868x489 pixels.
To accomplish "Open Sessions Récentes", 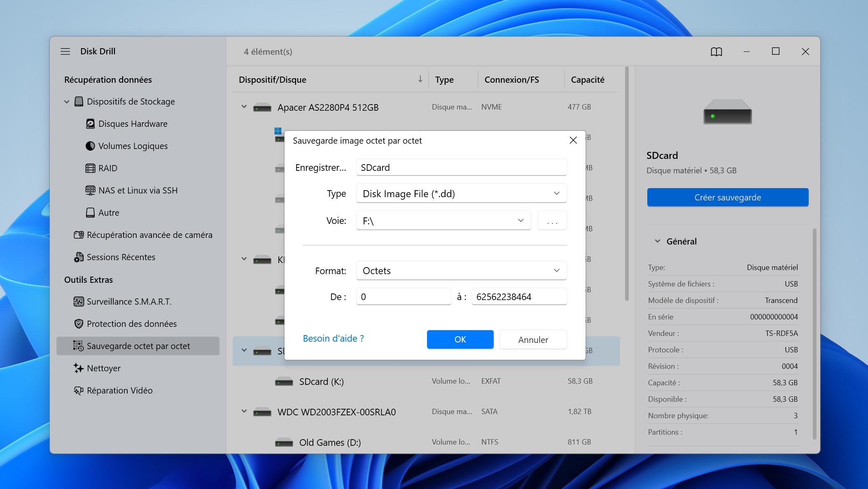I will 114,257.
